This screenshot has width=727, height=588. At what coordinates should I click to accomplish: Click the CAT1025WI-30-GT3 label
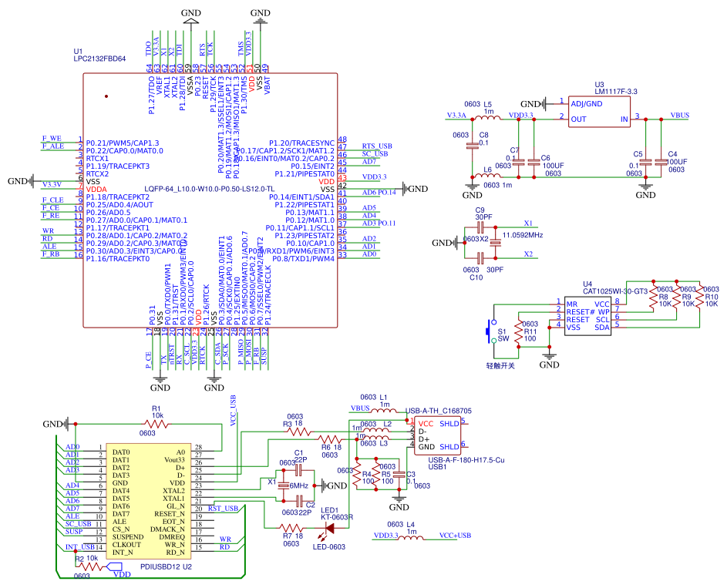[614, 291]
